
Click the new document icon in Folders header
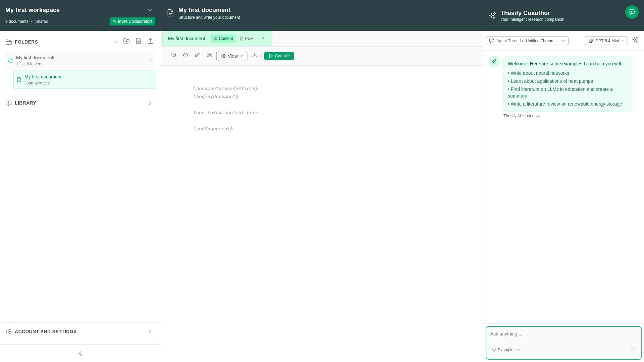(139, 41)
